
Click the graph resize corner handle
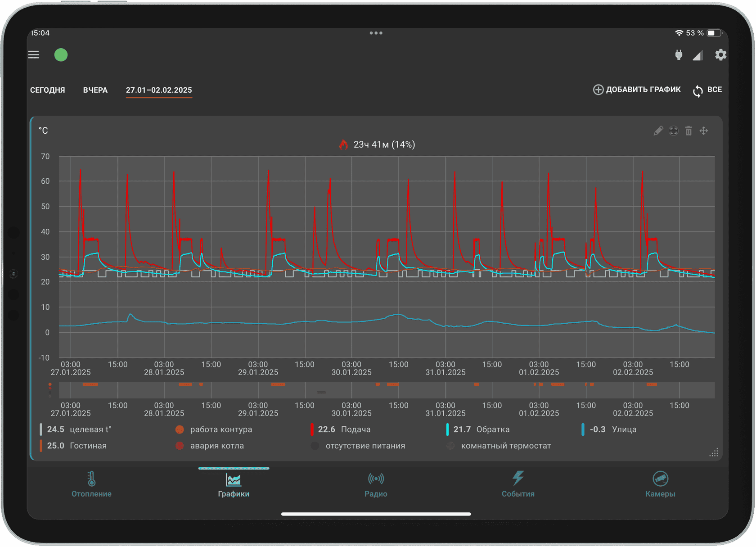pos(714,452)
